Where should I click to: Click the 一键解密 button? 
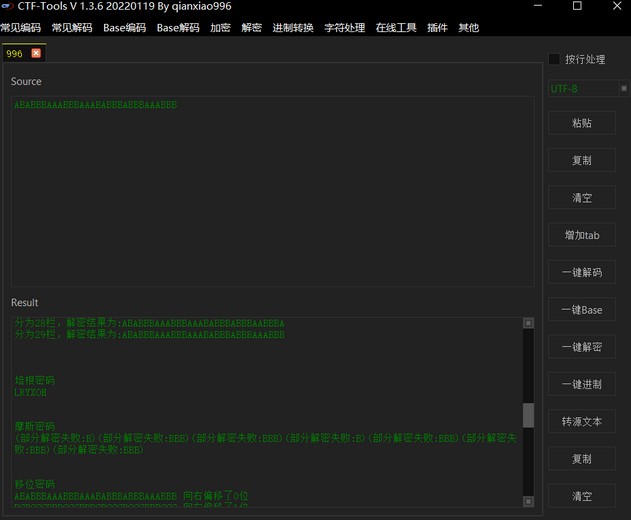(x=581, y=347)
